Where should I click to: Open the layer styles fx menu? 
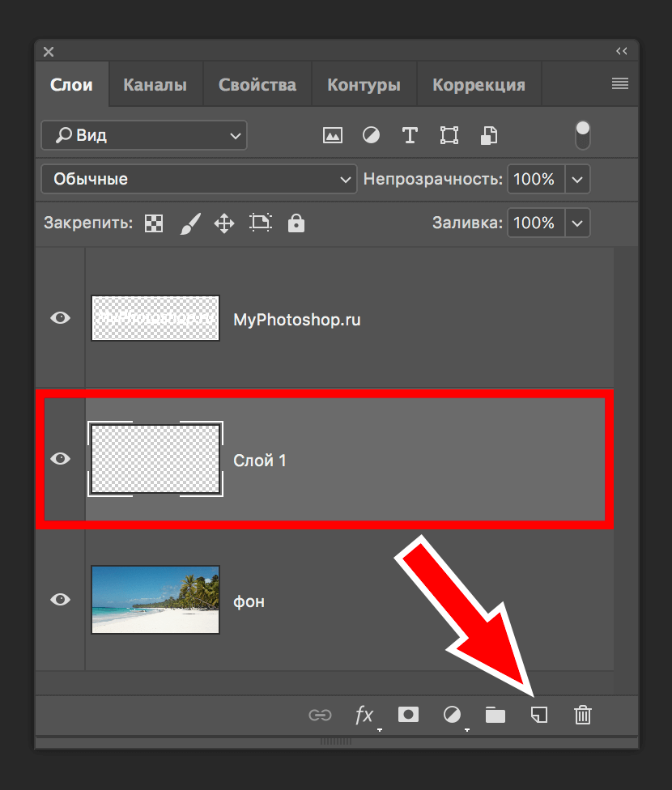tap(364, 714)
